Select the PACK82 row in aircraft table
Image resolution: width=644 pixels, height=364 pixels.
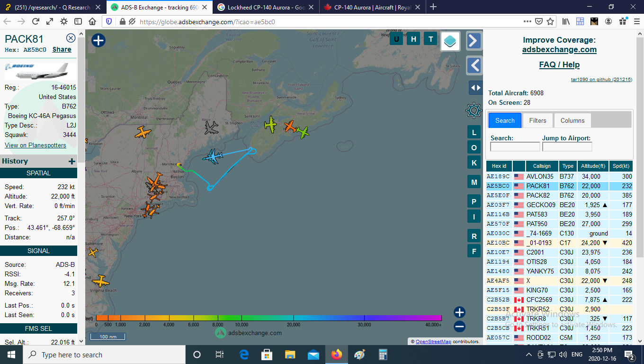tap(560, 195)
